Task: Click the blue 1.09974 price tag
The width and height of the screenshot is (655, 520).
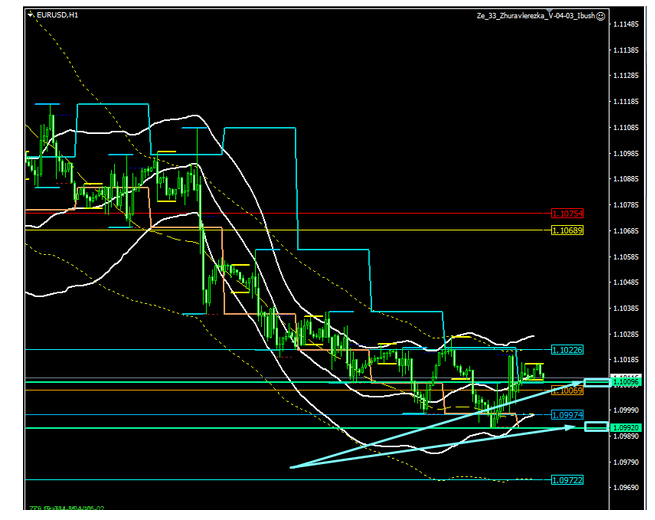Action: (x=567, y=414)
